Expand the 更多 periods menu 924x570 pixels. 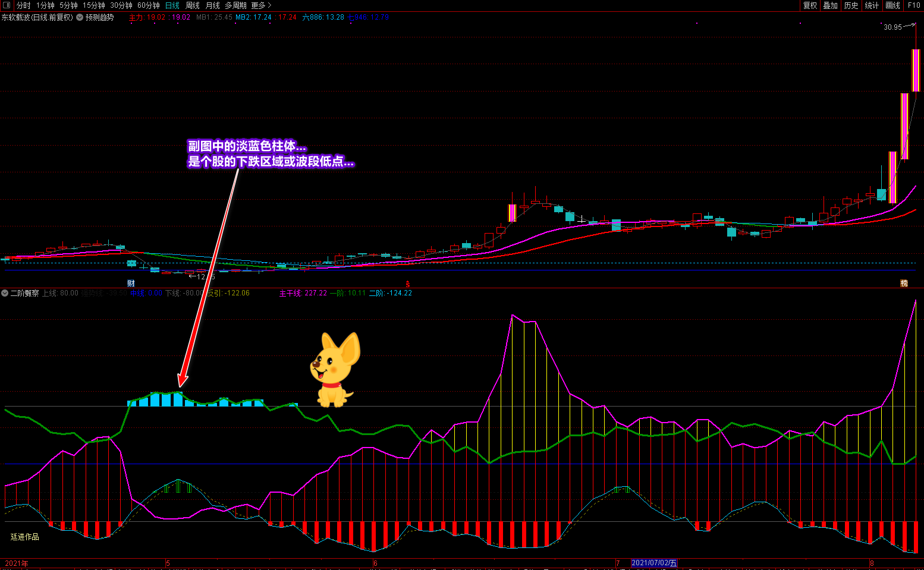[x=260, y=5]
